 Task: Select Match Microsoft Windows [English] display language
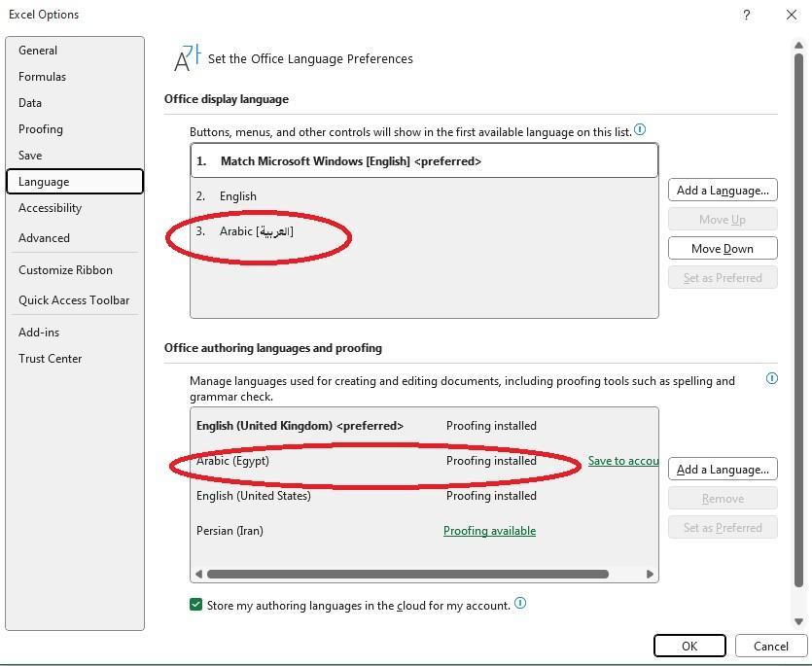tap(425, 160)
